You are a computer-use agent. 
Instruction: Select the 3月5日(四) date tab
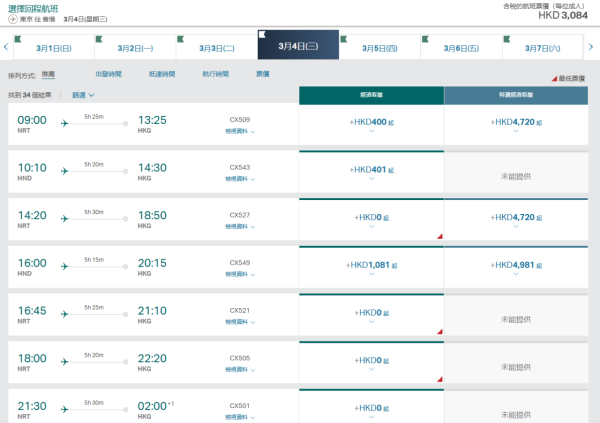(x=379, y=48)
